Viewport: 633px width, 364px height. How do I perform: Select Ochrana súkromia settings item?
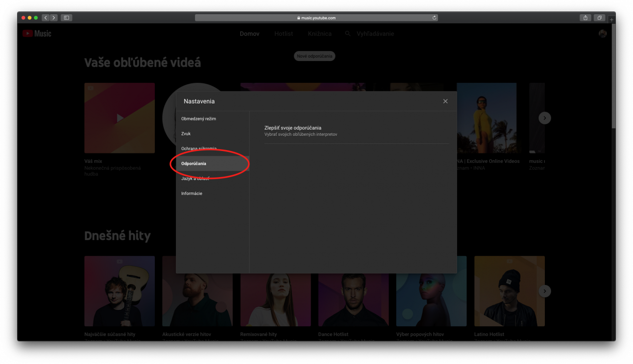213,149
